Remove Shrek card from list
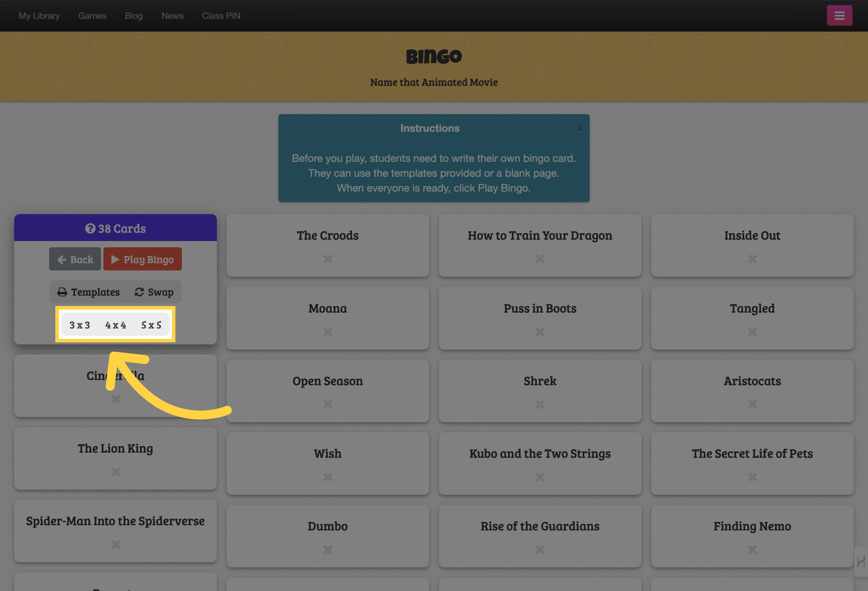The height and width of the screenshot is (591, 868). [540, 404]
